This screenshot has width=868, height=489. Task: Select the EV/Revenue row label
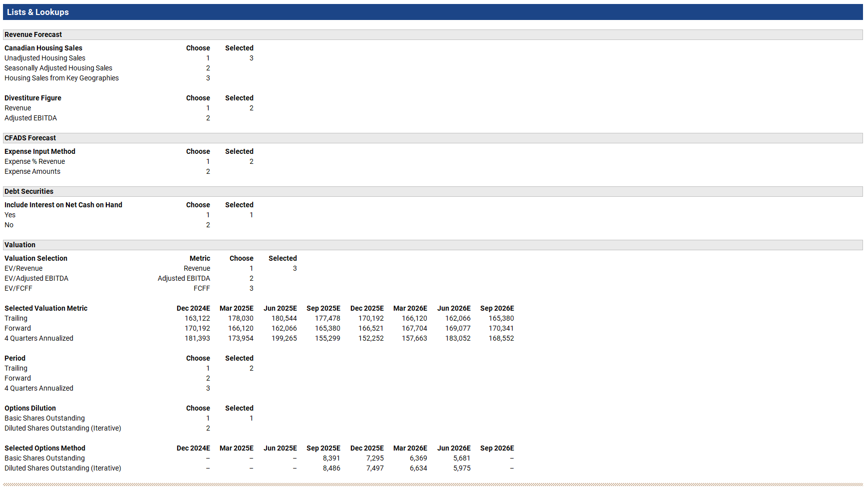click(23, 268)
